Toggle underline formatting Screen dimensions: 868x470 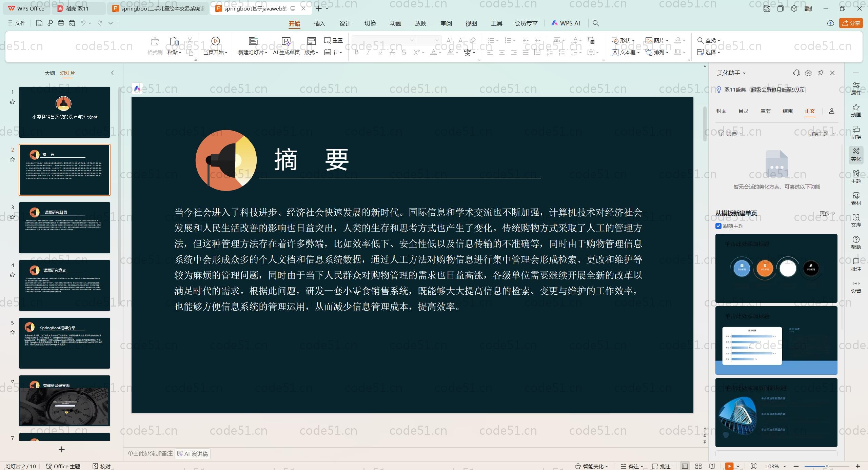point(380,52)
